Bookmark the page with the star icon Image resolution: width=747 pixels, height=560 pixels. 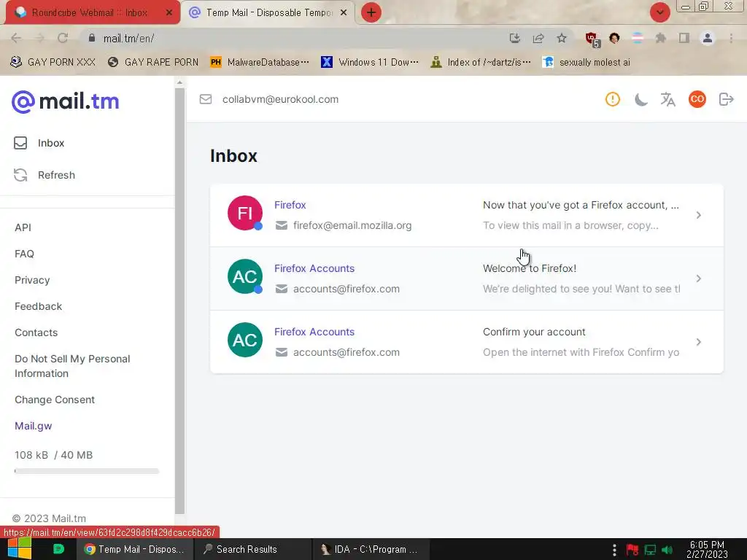[562, 38]
